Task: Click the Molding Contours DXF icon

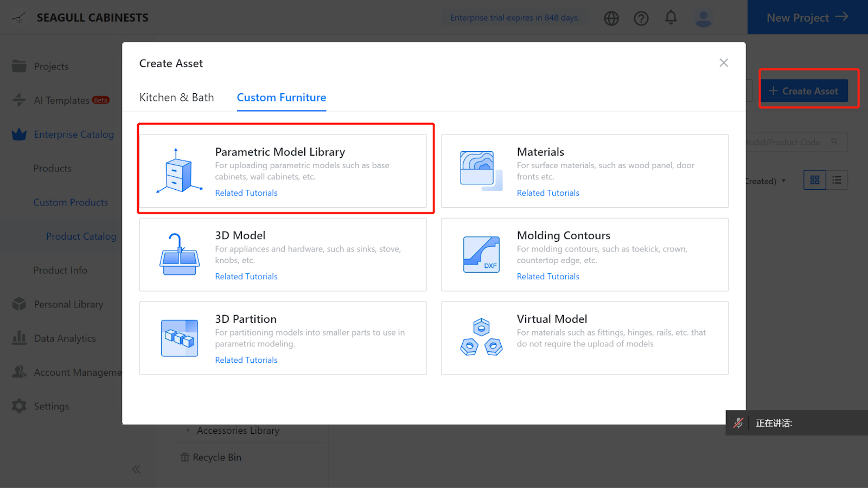Action: tap(481, 254)
